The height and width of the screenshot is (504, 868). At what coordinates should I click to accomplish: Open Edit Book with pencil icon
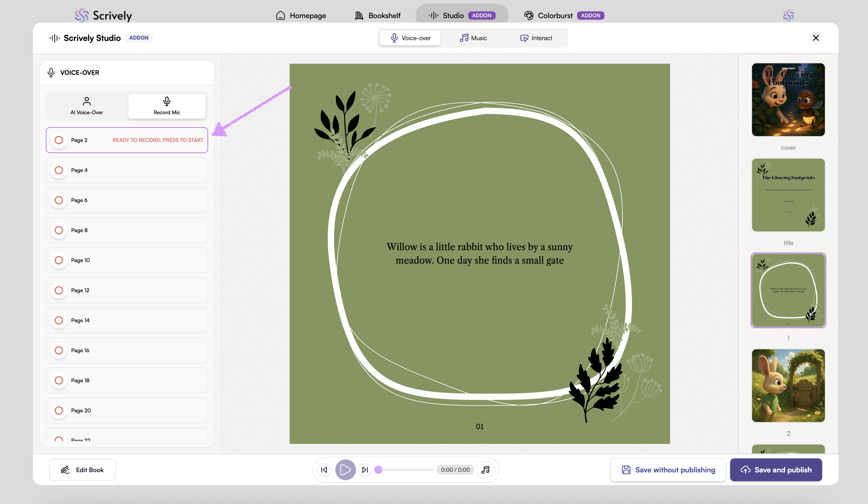tap(83, 470)
